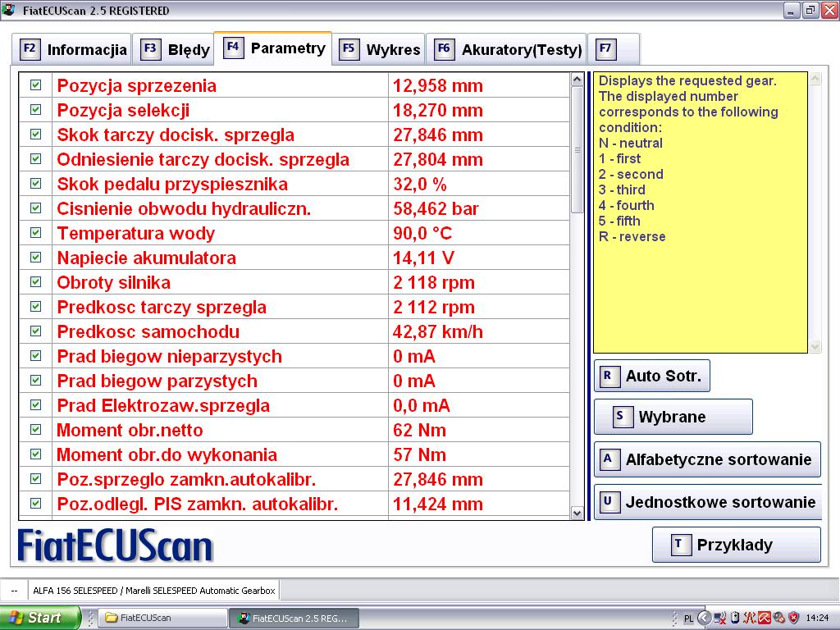This screenshot has width=840, height=630.
Task: Click the battery icon in the system tray
Action: click(735, 619)
